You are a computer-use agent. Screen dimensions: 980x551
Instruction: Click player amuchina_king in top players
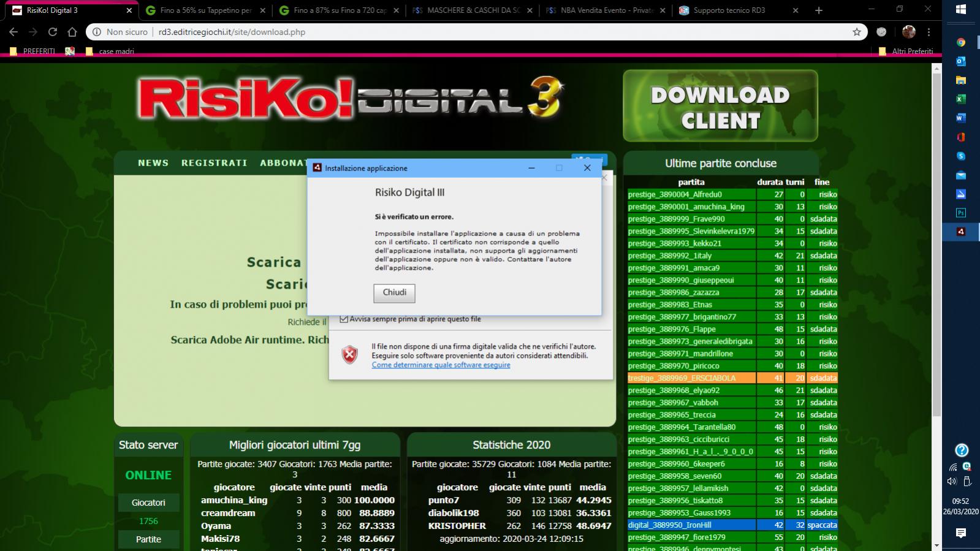click(x=234, y=500)
